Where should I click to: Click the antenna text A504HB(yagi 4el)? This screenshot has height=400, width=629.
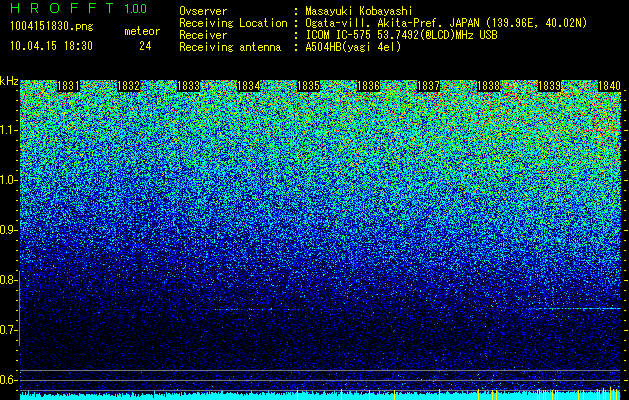(353, 47)
